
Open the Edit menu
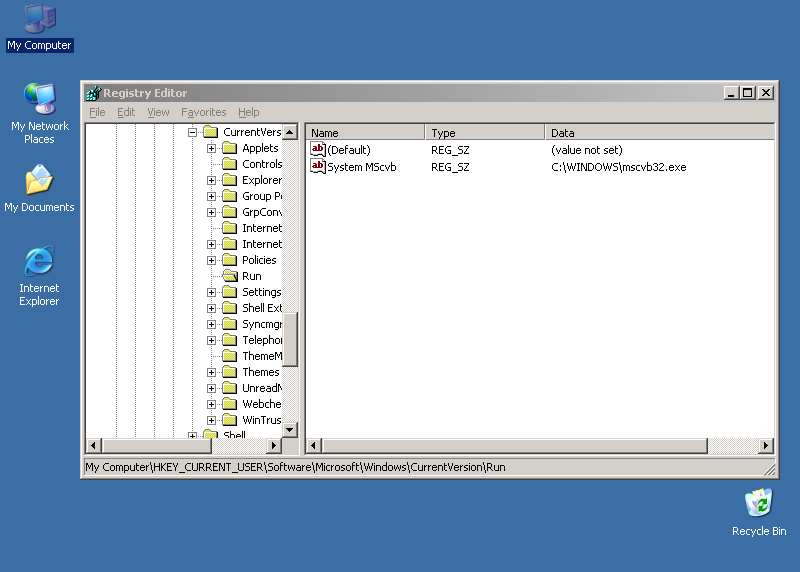coord(126,112)
